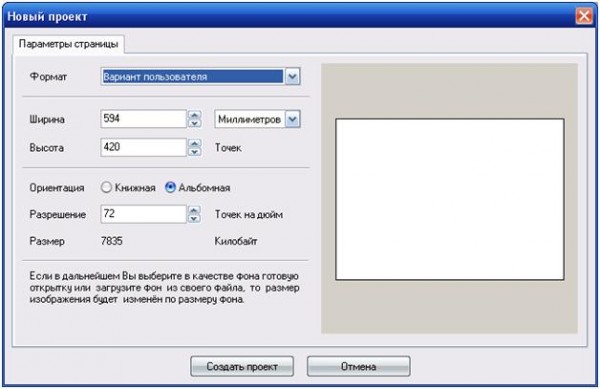600x389 pixels.
Task: Click into the Высота field showing 420
Action: coord(143,147)
